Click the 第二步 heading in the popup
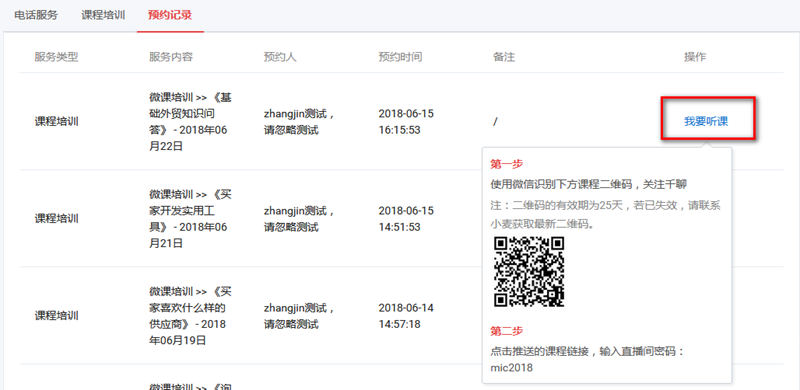Image resolution: width=800 pixels, height=390 pixels. [507, 331]
